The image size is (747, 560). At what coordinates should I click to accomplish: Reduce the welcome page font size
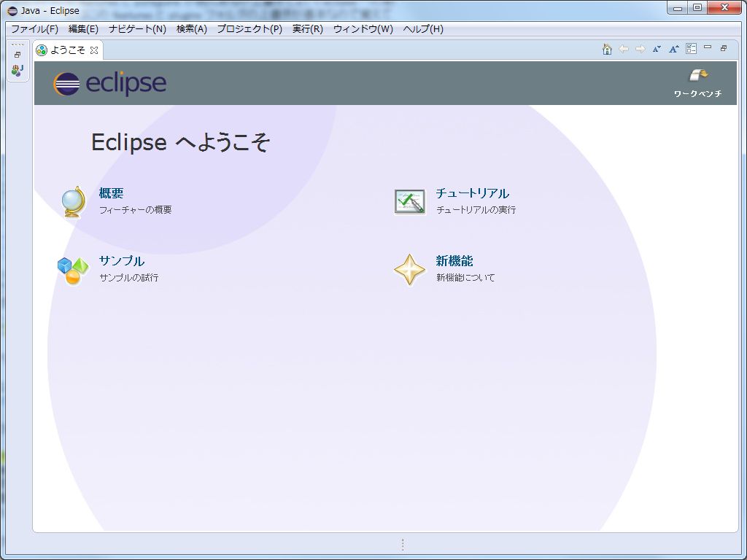click(657, 49)
